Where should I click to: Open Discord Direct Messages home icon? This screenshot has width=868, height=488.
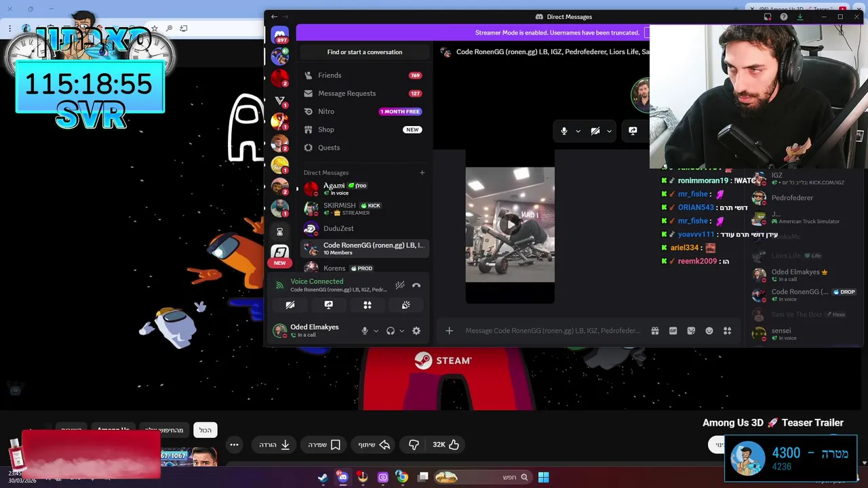click(x=279, y=34)
